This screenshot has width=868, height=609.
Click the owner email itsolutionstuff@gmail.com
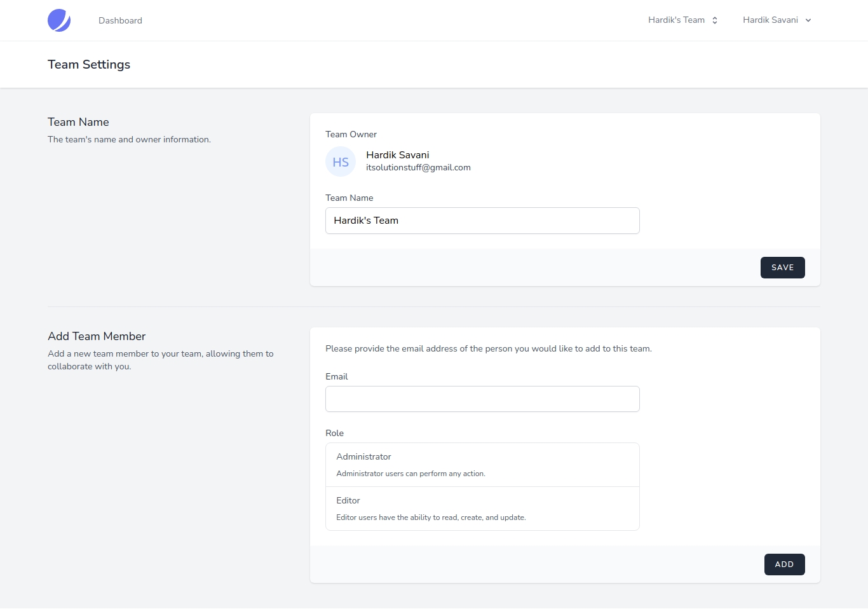click(418, 168)
